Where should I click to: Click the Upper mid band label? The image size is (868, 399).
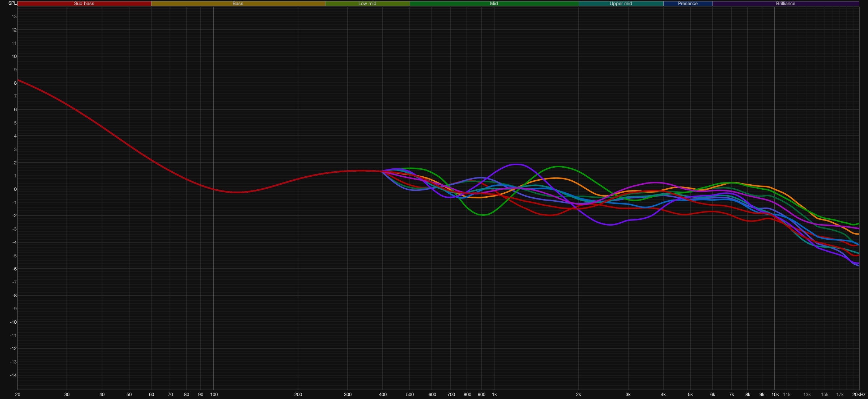[621, 3]
